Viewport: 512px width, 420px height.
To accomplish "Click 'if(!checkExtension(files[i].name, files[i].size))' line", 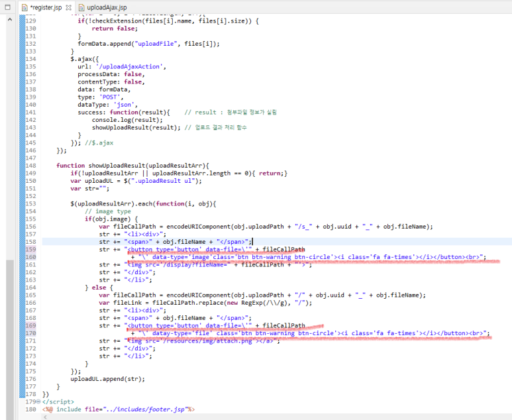I will 168,21.
